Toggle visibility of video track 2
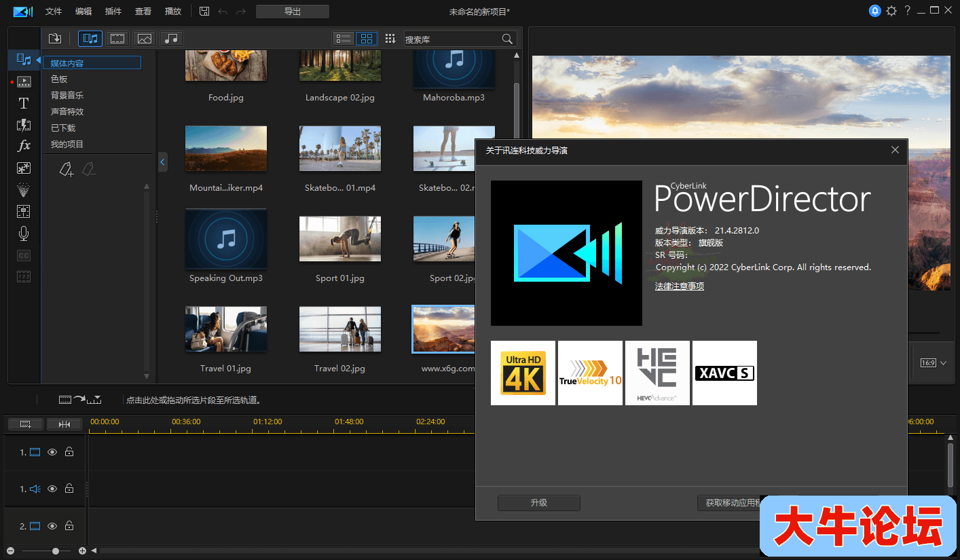The width and height of the screenshot is (960, 560). pos(52,526)
